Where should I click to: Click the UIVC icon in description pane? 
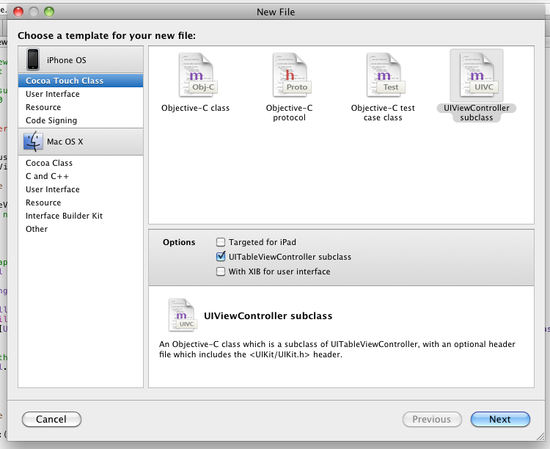point(182,315)
